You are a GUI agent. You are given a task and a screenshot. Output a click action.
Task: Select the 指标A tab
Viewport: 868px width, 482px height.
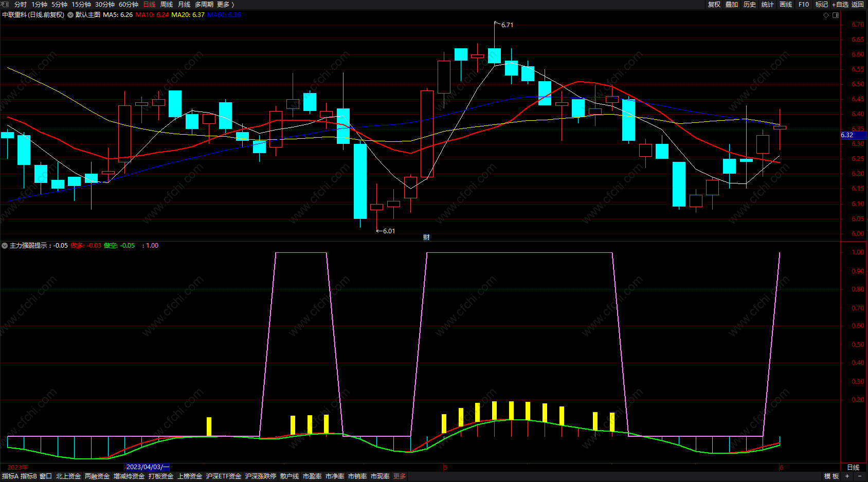(10, 476)
